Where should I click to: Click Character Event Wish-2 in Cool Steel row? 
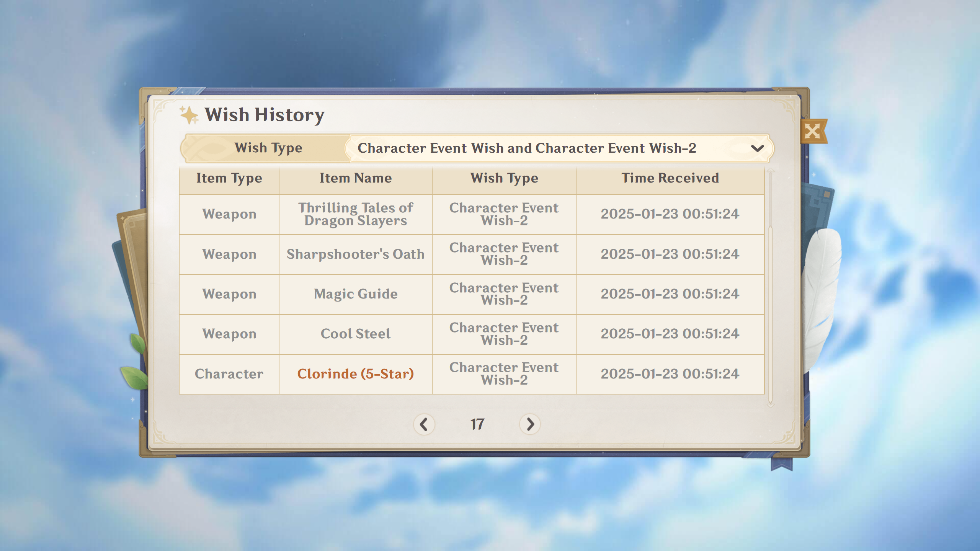click(504, 334)
